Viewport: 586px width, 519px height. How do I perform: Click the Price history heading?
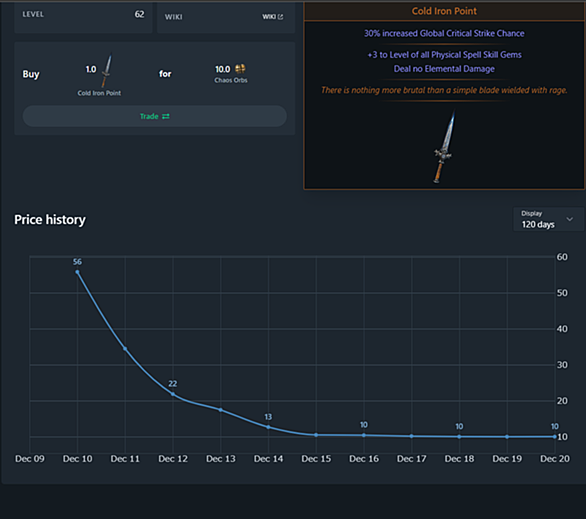50,220
